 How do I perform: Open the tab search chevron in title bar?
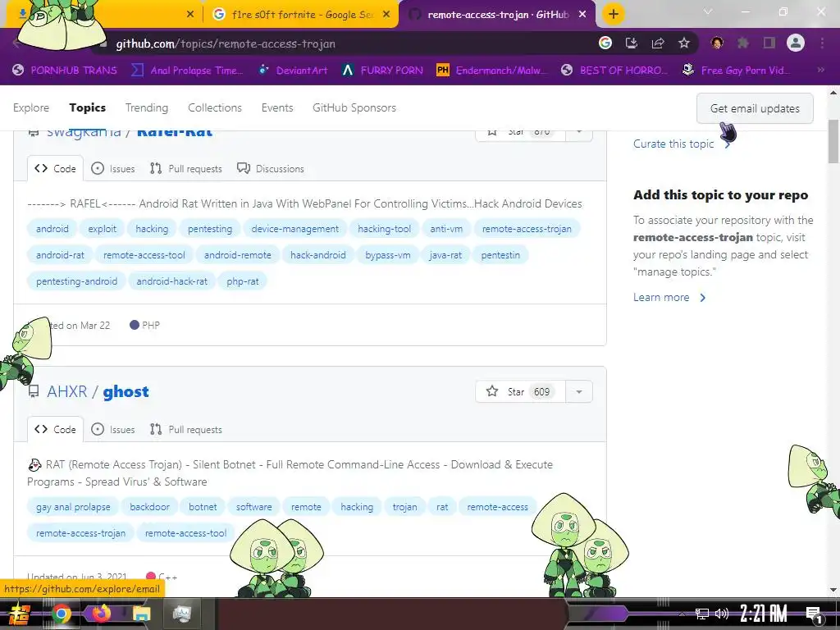708,11
